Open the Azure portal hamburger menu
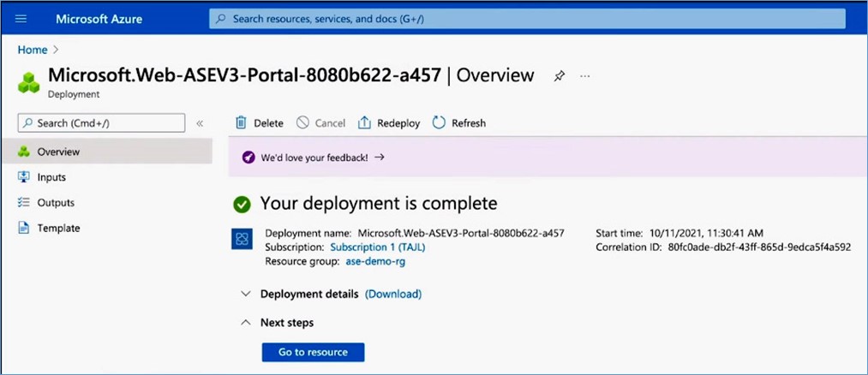Image resolution: width=868 pixels, height=375 pixels. [21, 19]
